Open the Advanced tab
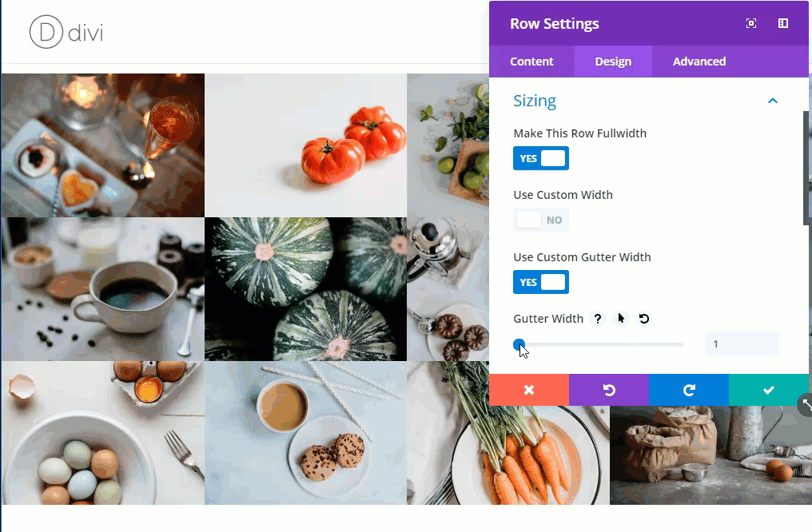Screen dimensions: 812x532 point(699,61)
